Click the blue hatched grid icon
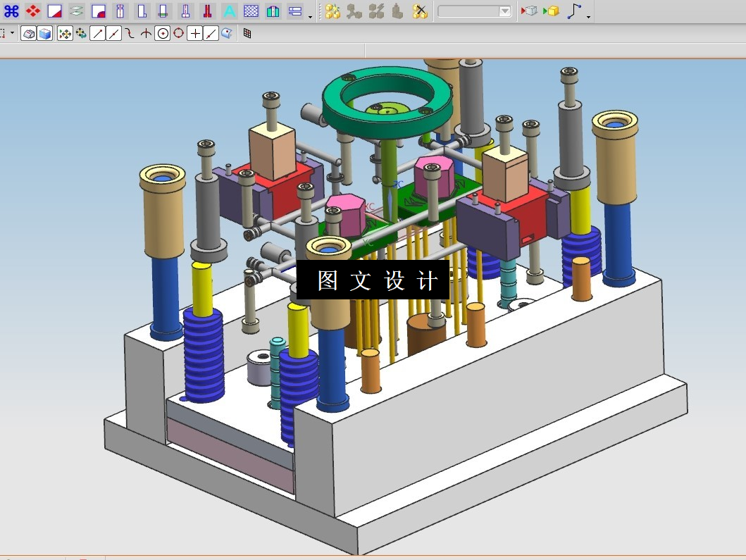 pos(251,11)
